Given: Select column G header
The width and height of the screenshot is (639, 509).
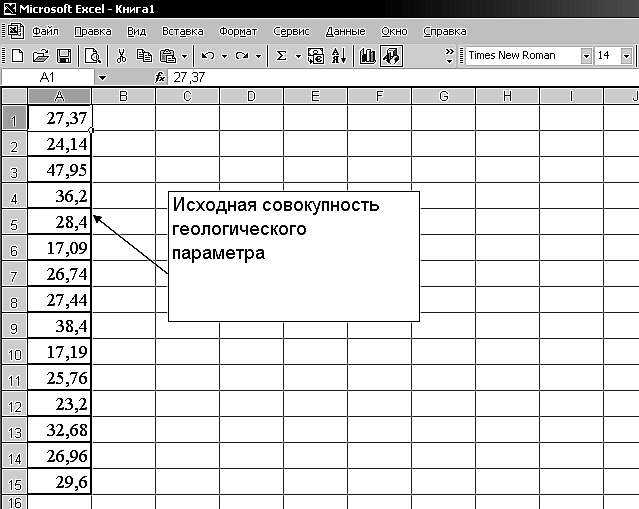Looking at the screenshot, I should pos(443,96).
